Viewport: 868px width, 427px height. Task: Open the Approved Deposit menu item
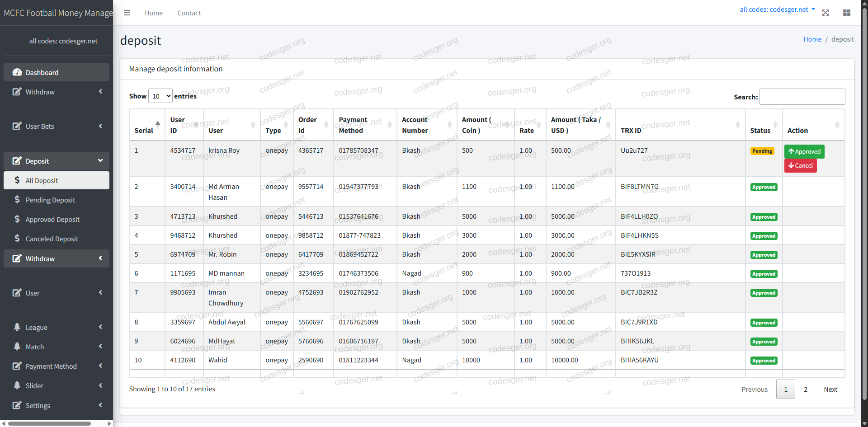(52, 220)
